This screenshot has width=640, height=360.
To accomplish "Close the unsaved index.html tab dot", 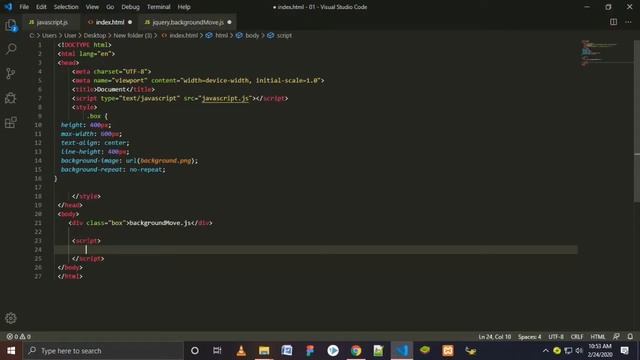I will tap(130, 22).
